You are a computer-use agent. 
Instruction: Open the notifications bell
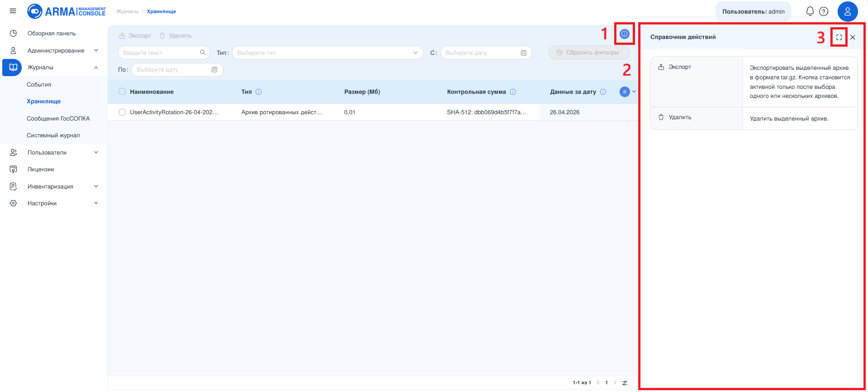click(810, 11)
